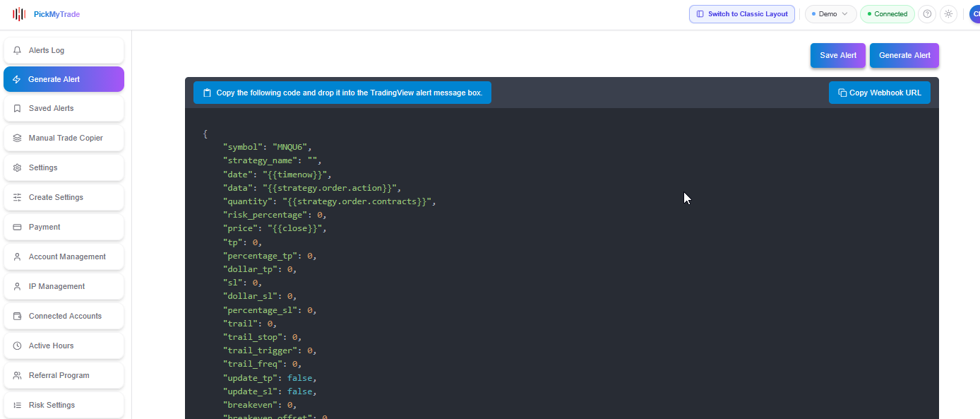Click the wallet icon beside Connected Accounts
This screenshot has width=980, height=419.
17,316
